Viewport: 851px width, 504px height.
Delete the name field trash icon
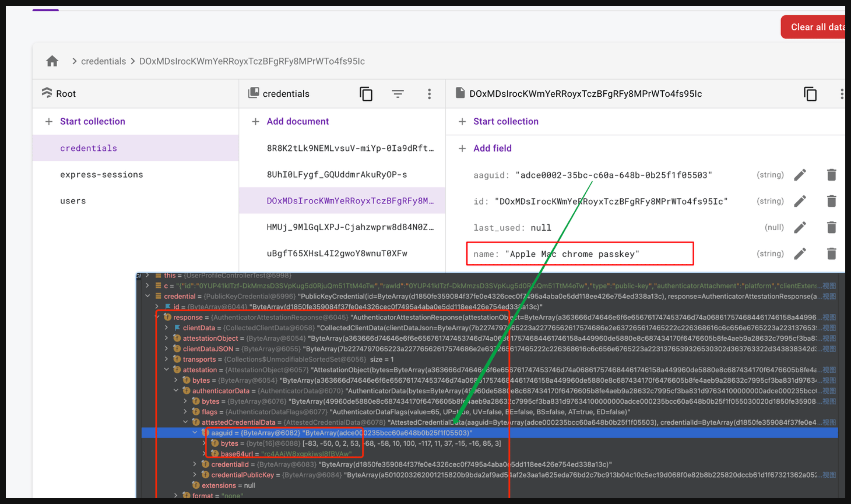[831, 253]
